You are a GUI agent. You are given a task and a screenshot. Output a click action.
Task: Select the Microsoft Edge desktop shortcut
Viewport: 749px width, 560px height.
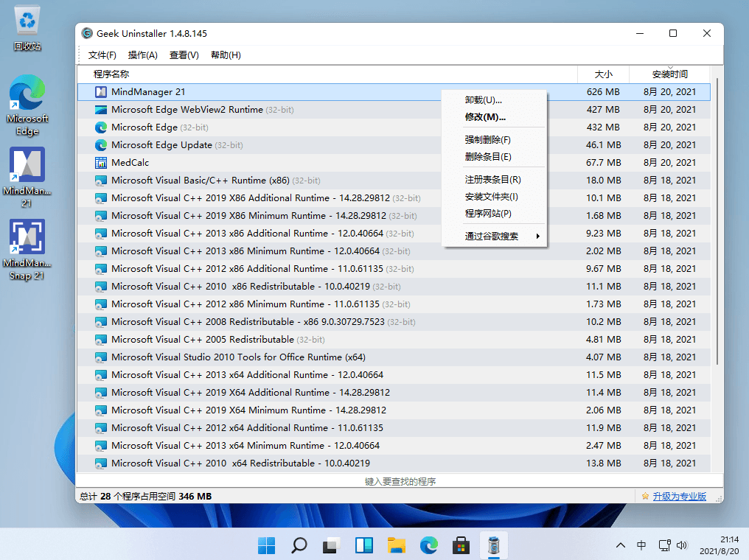[x=27, y=105]
